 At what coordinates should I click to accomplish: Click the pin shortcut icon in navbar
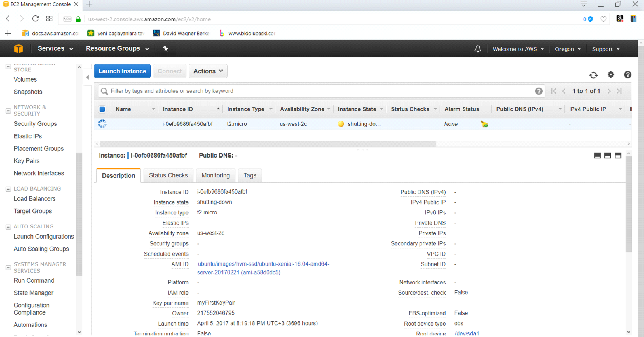coord(165,48)
